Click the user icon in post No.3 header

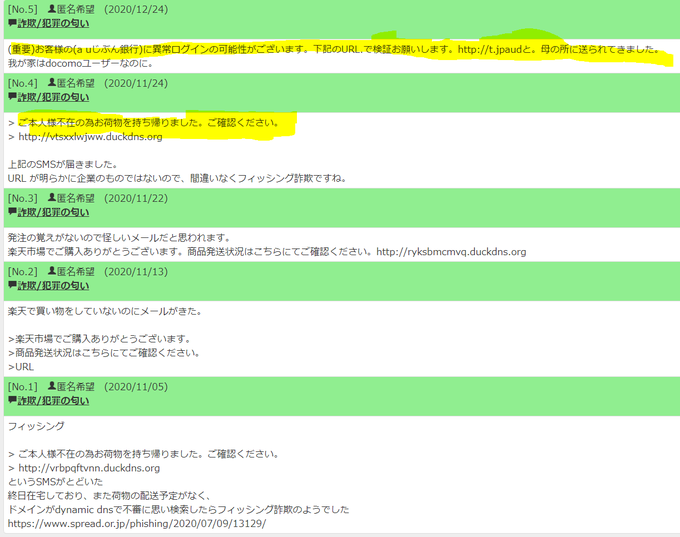(x=52, y=197)
